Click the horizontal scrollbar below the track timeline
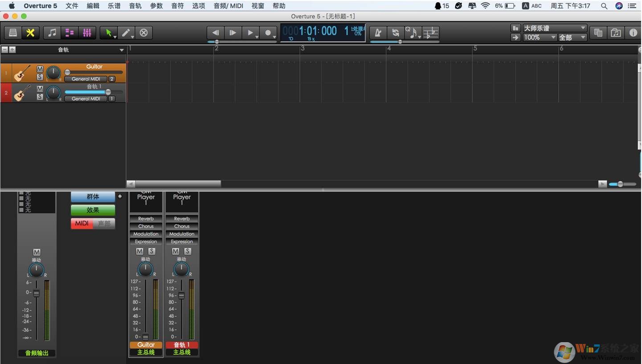 174,183
